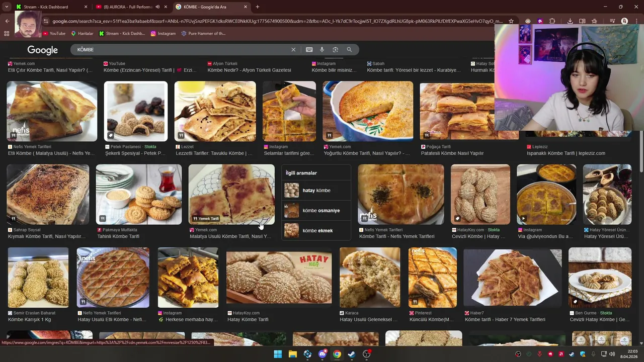
Task: Open File Explorer from taskbar
Action: [292, 354]
